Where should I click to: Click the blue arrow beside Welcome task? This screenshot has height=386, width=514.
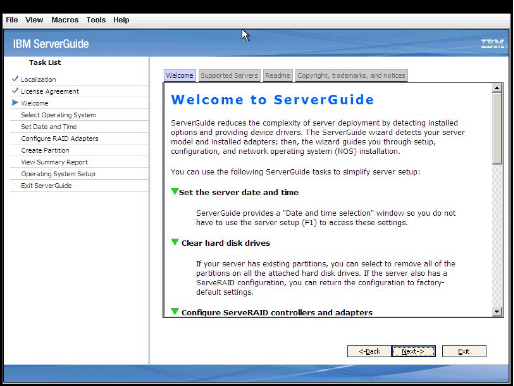pos(15,103)
